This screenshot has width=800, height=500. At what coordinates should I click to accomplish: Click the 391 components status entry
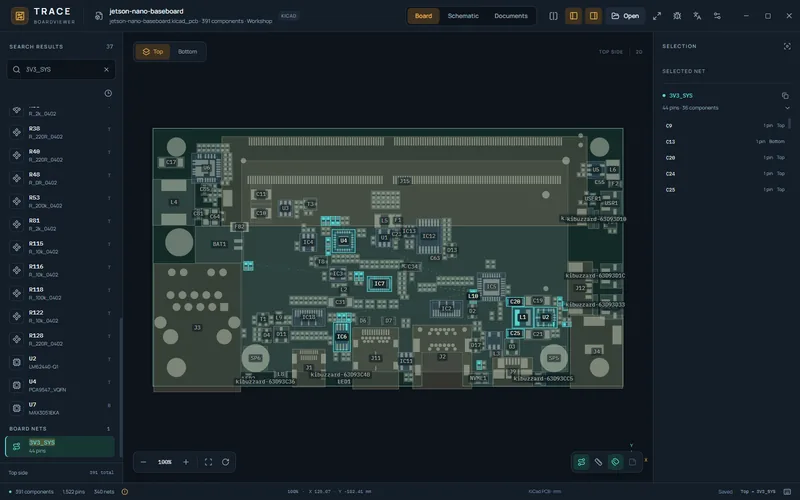click(x=31, y=492)
